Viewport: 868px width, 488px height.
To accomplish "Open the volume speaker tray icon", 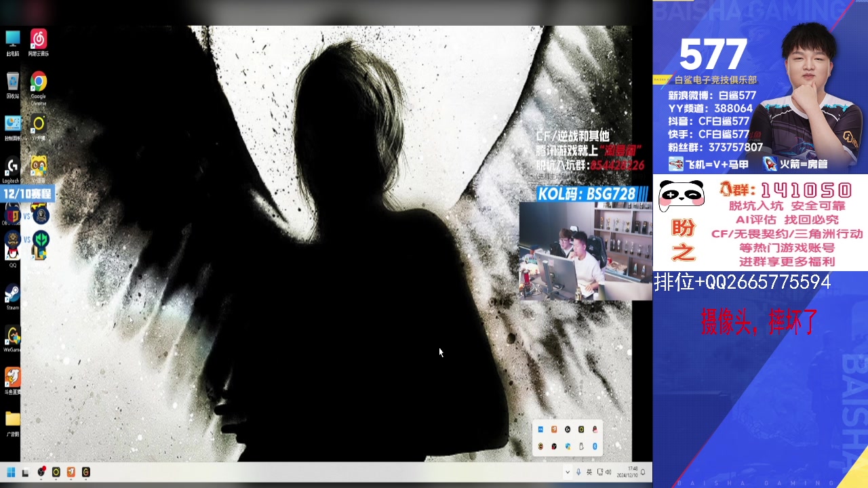I will [x=608, y=472].
